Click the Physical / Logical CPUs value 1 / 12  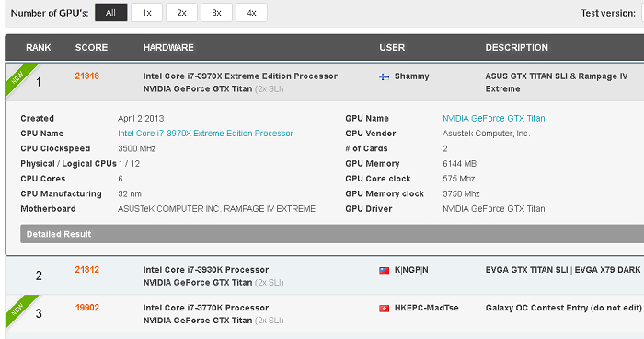(x=130, y=164)
